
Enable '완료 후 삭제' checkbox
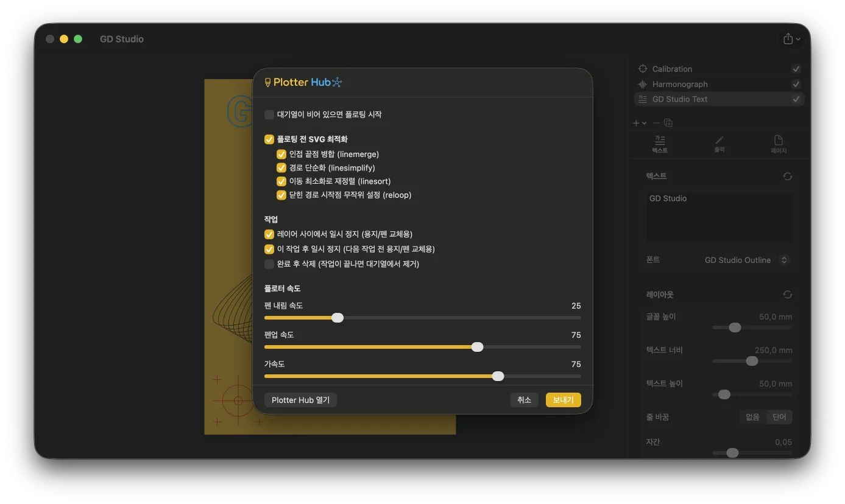pyautogui.click(x=269, y=264)
